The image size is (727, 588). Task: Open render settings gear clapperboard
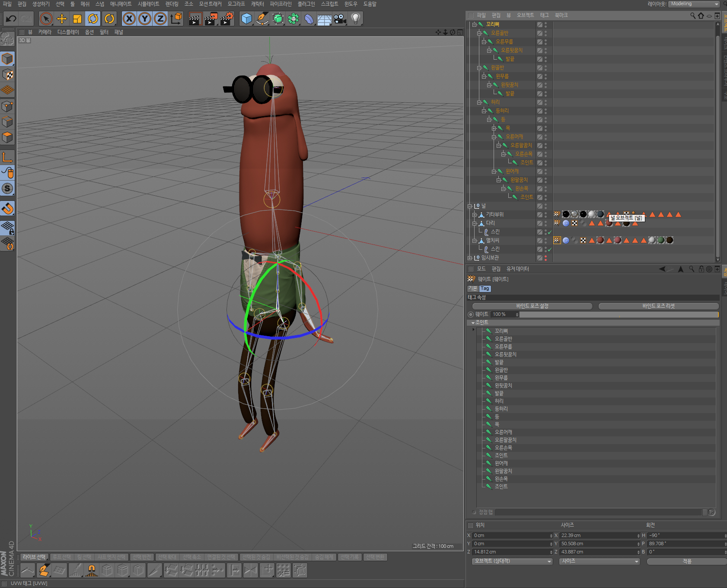pos(226,19)
